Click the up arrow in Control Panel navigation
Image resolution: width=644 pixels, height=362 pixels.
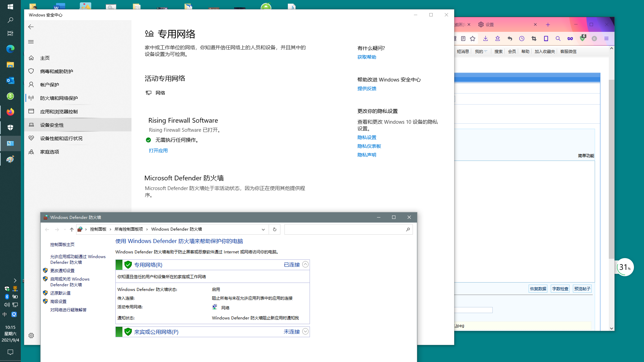[x=71, y=230]
